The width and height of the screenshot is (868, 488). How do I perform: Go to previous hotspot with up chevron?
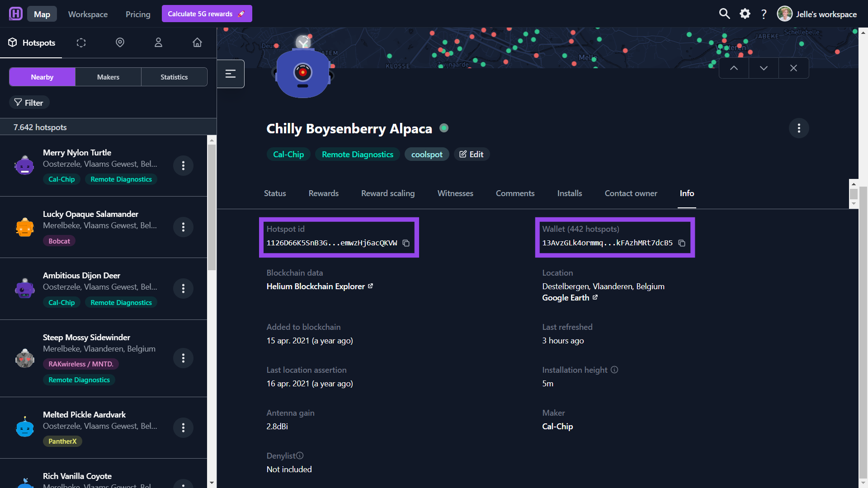click(734, 68)
